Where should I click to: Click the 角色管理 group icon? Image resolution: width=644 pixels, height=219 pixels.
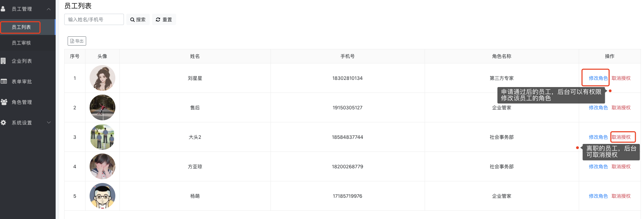[4, 102]
